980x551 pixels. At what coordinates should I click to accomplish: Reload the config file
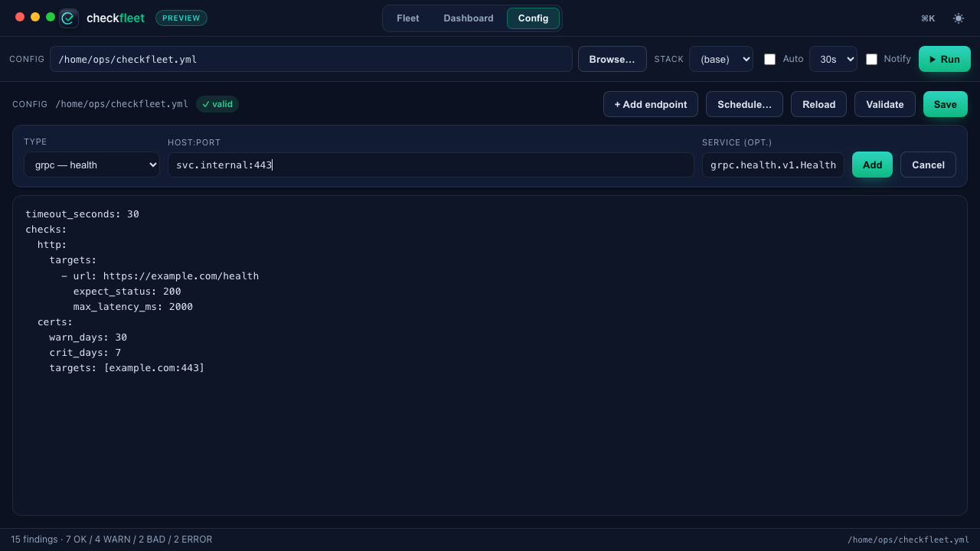coord(818,104)
